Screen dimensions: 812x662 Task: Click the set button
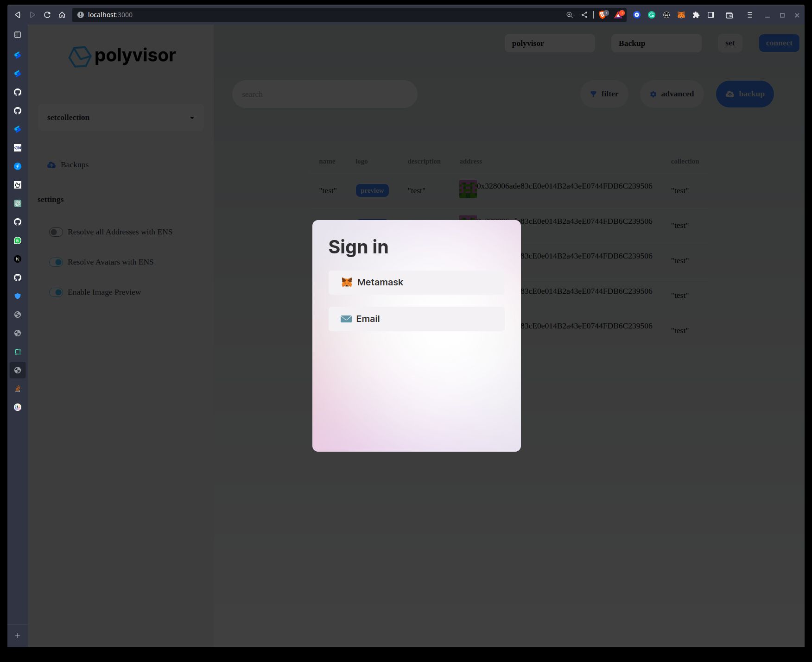click(730, 43)
